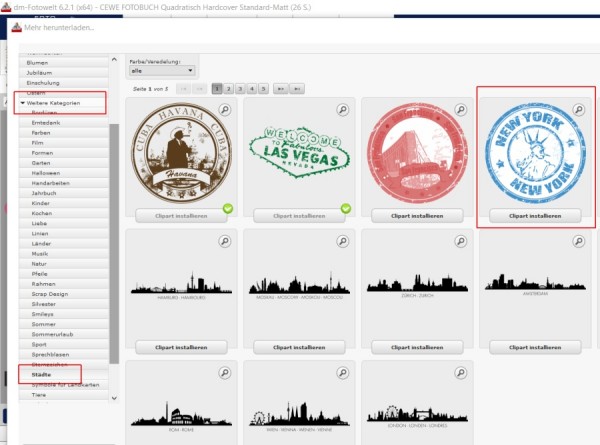
Task: Zoom the London skyline clipart preview
Action: coord(461,373)
